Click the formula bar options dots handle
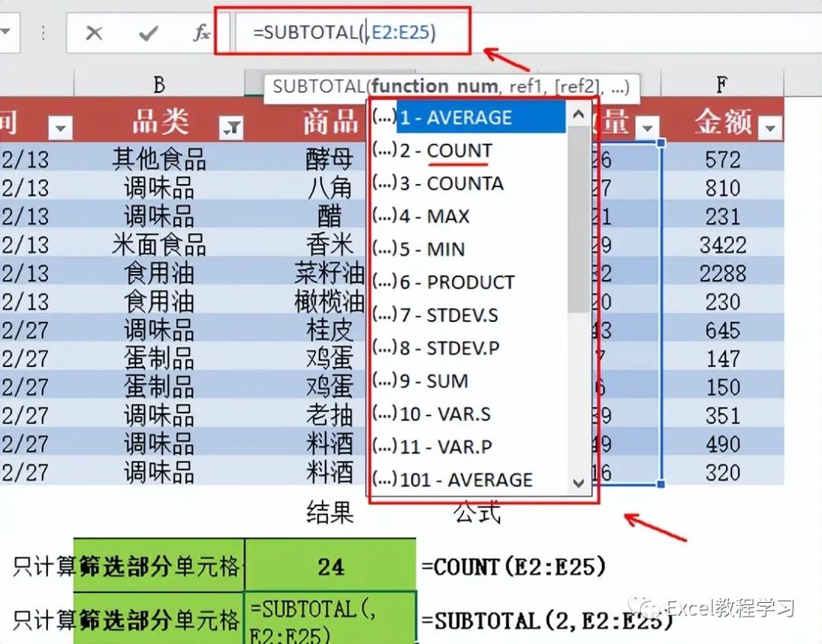Screen dimensions: 822x644 pos(43,33)
